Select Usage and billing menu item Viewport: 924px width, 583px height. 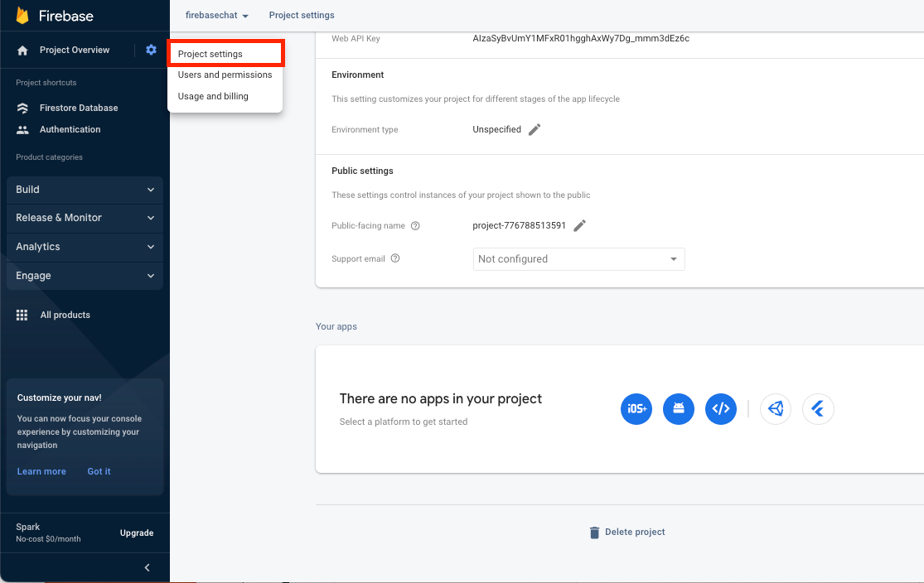click(x=225, y=96)
